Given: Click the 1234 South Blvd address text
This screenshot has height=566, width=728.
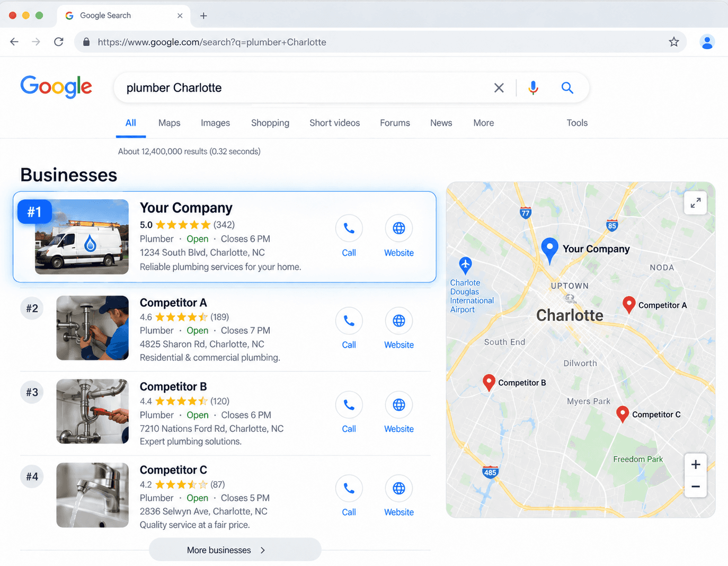Looking at the screenshot, I should (x=202, y=252).
